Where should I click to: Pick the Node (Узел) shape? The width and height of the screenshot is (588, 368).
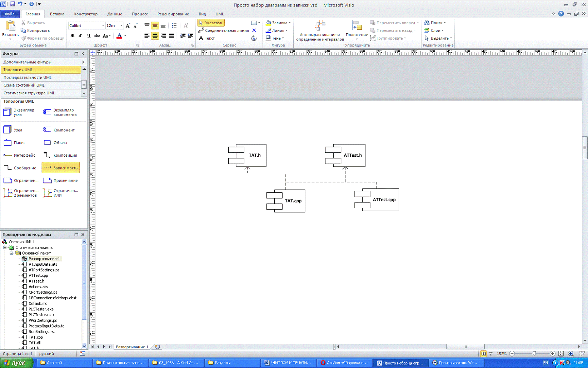pyautogui.click(x=8, y=130)
